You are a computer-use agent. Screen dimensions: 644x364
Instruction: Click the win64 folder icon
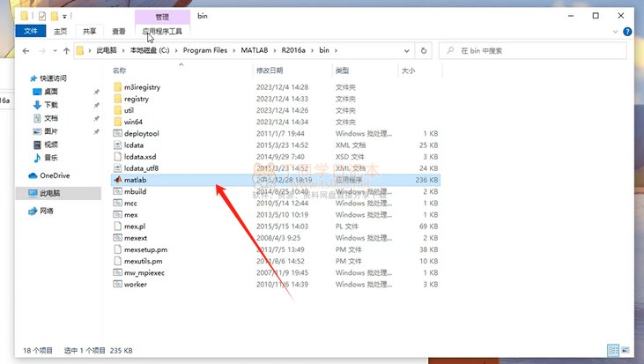(x=117, y=122)
